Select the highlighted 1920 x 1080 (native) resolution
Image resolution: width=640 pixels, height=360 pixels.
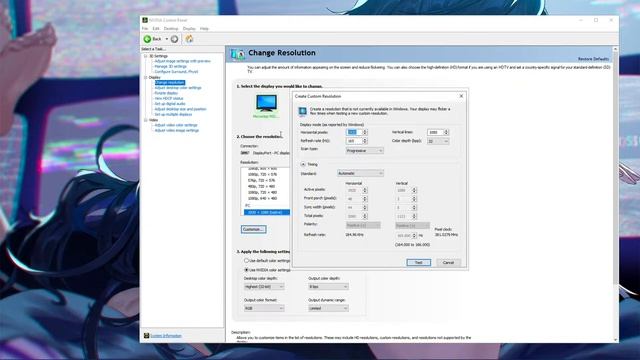coord(267,212)
